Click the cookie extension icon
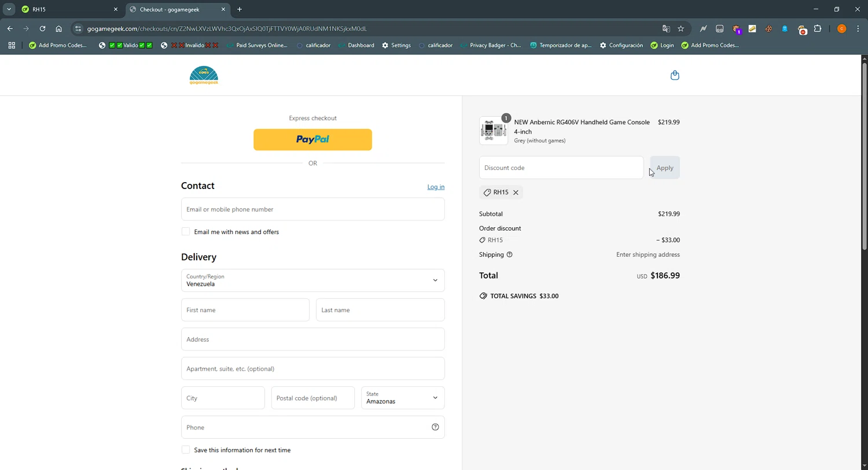This screenshot has width=868, height=470. (x=768, y=28)
